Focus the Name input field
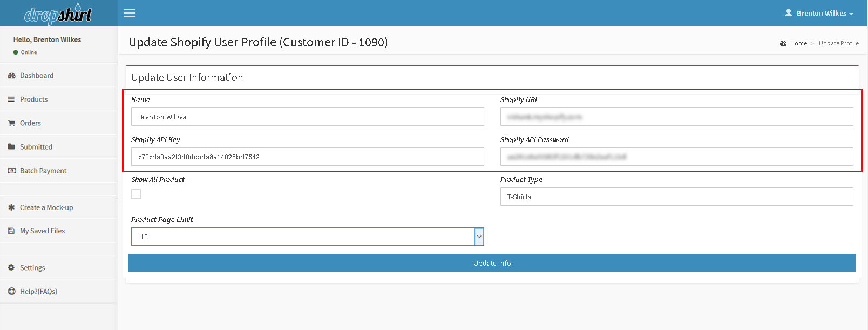The width and height of the screenshot is (868, 330). (308, 117)
